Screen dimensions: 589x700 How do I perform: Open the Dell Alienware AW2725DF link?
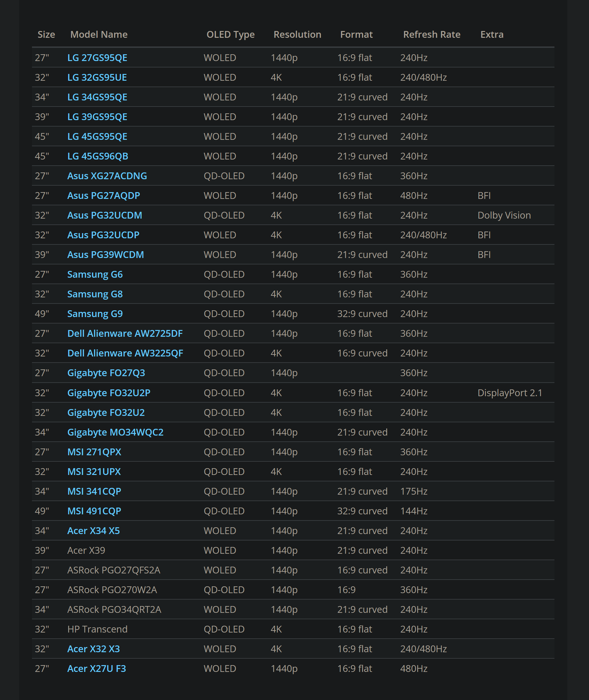point(125,333)
